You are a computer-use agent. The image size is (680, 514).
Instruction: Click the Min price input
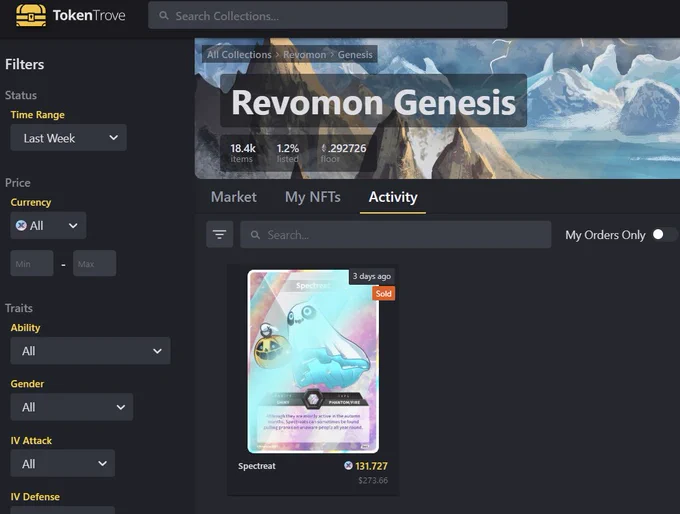32,263
